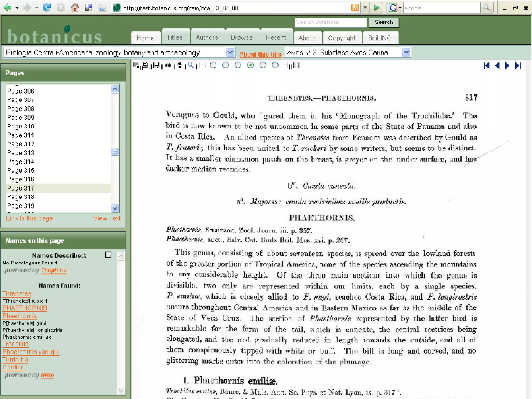The width and height of the screenshot is (532, 399).
Task: Toggle the Names Described checkbox
Action: [108, 255]
